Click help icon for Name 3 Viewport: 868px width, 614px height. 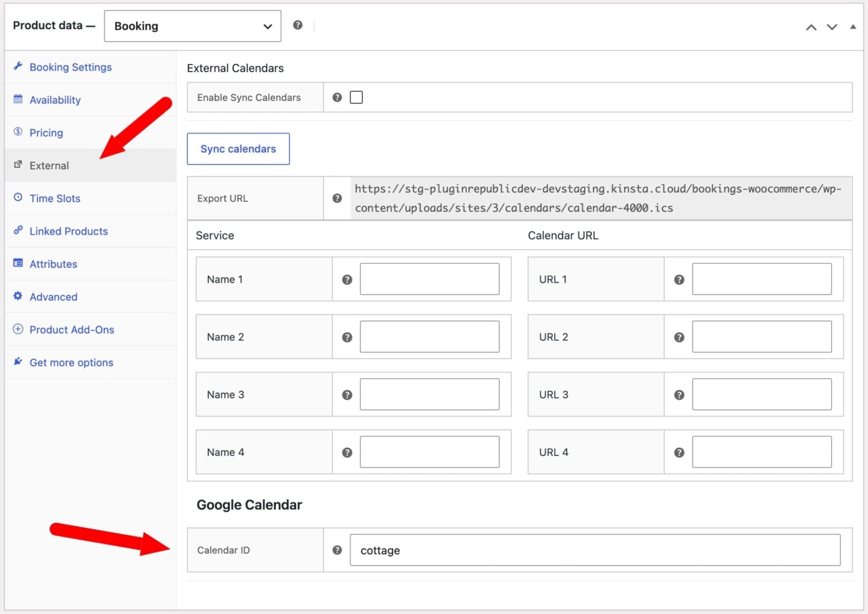tap(347, 395)
